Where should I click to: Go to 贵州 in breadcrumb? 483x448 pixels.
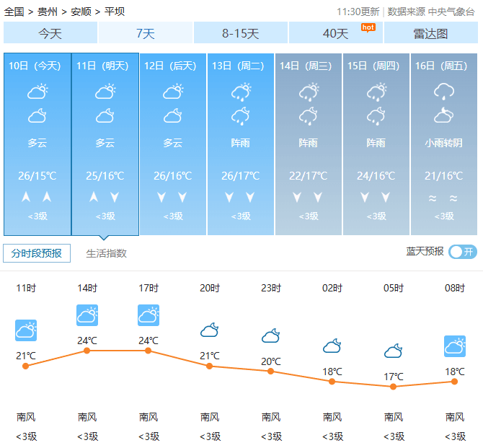pos(48,12)
